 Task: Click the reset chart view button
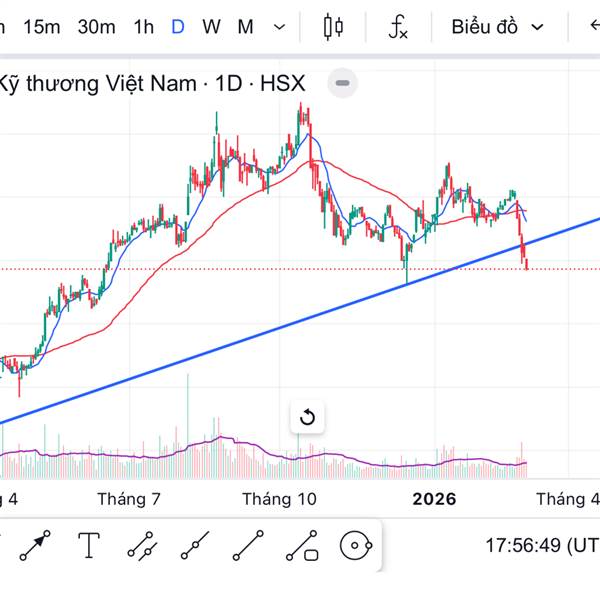tap(307, 418)
